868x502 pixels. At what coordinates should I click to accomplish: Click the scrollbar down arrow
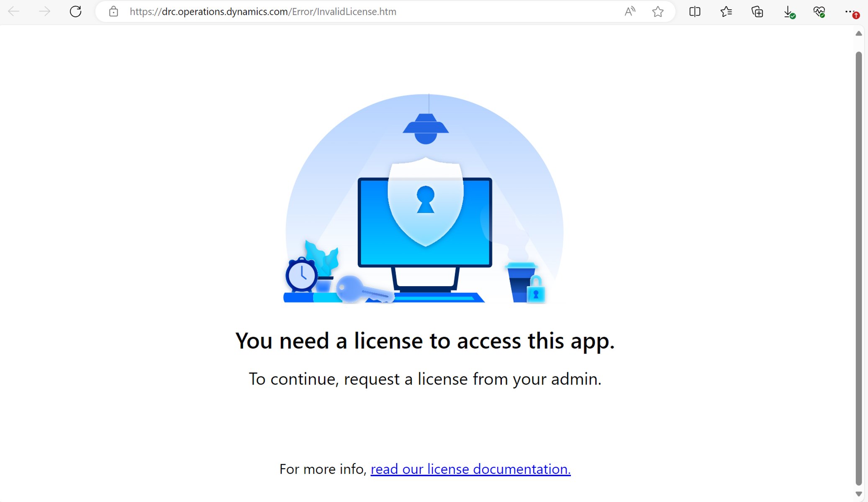(x=858, y=494)
